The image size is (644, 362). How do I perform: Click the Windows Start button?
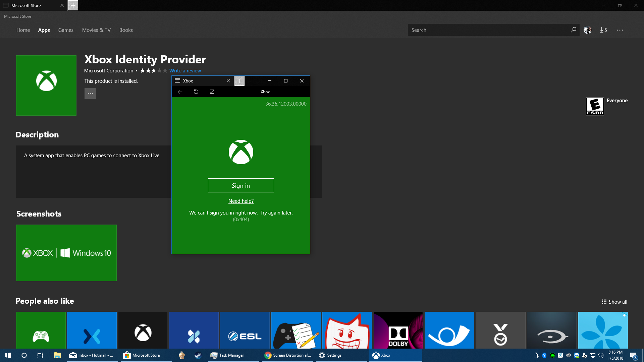pyautogui.click(x=8, y=355)
